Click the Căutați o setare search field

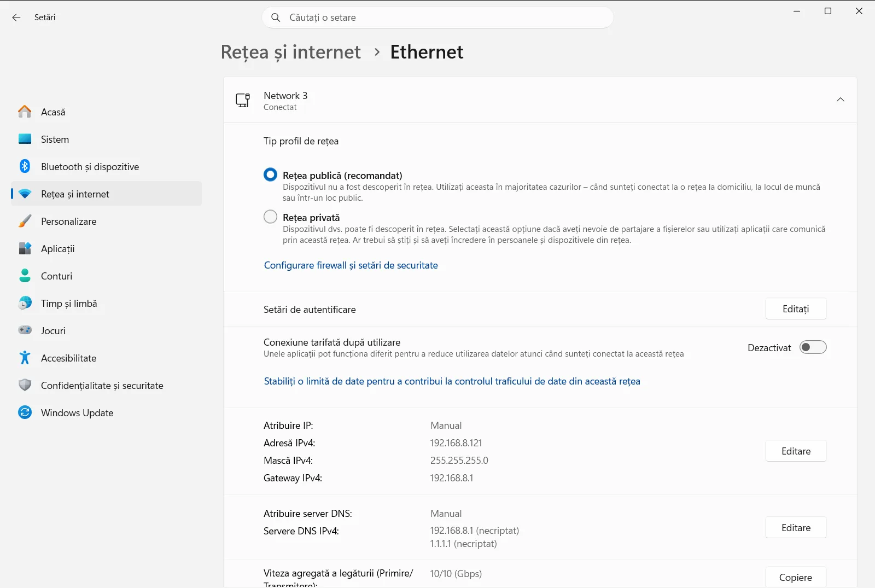(437, 18)
